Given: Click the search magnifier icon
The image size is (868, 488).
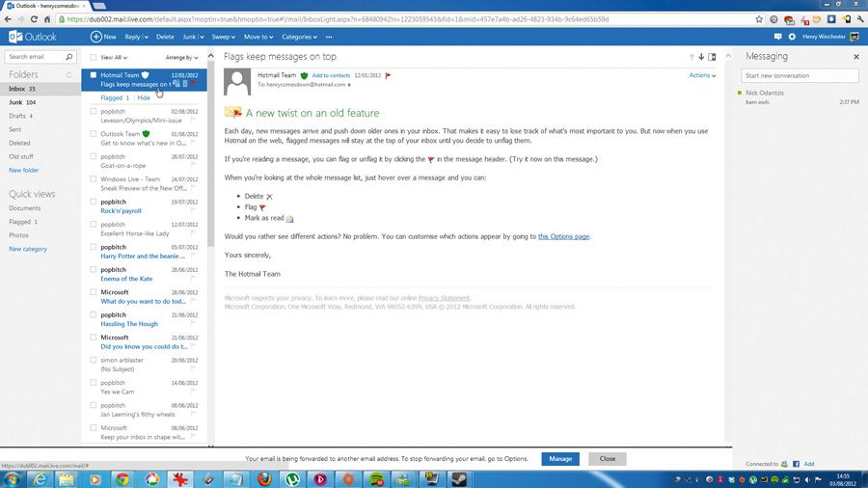Looking at the screenshot, I should [69, 57].
